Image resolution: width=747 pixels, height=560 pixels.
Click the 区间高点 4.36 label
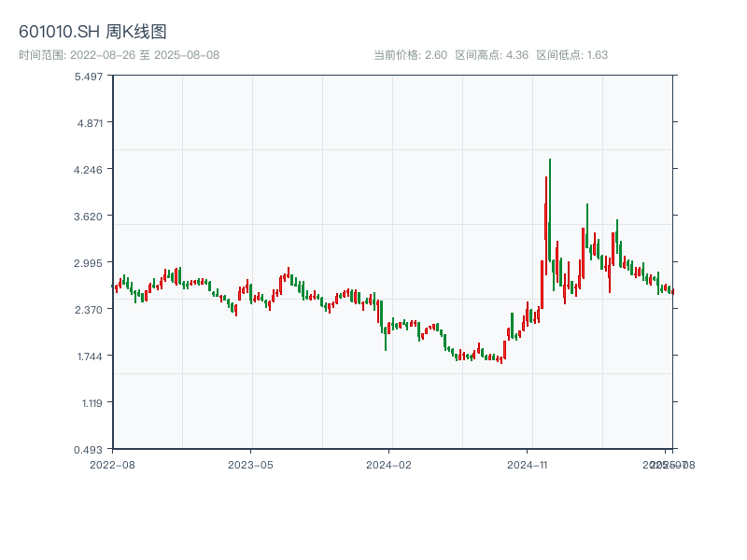coord(491,55)
